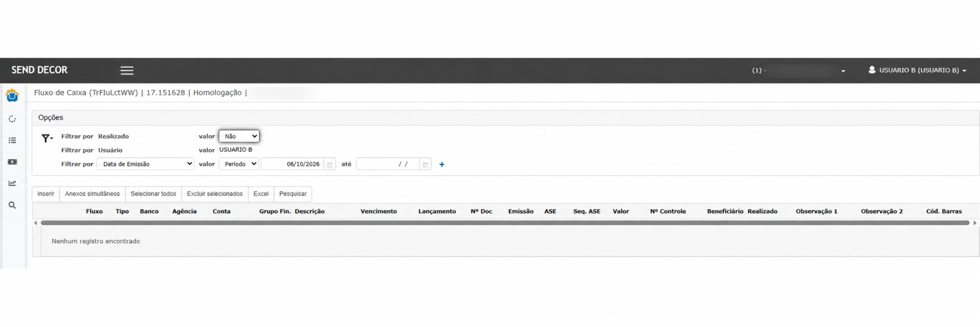980x327 pixels.
Task: Open the Periodo valor dropdown
Action: pyautogui.click(x=239, y=164)
